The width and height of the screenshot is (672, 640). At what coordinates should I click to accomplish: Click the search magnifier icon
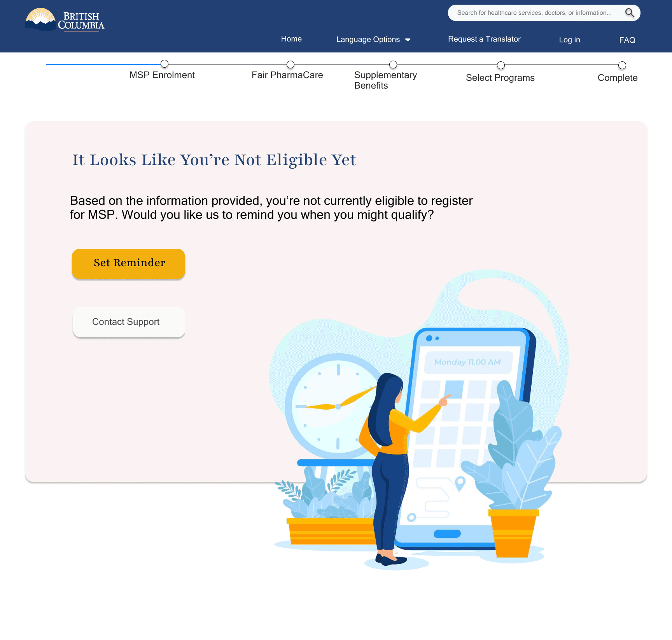pos(630,13)
